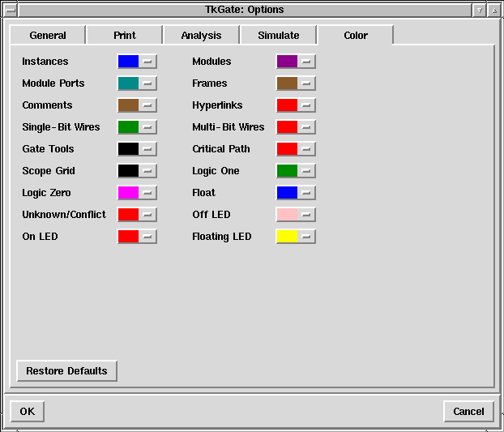The height and width of the screenshot is (432, 504).
Task: Open the Float color dropdown
Action: pos(306,193)
